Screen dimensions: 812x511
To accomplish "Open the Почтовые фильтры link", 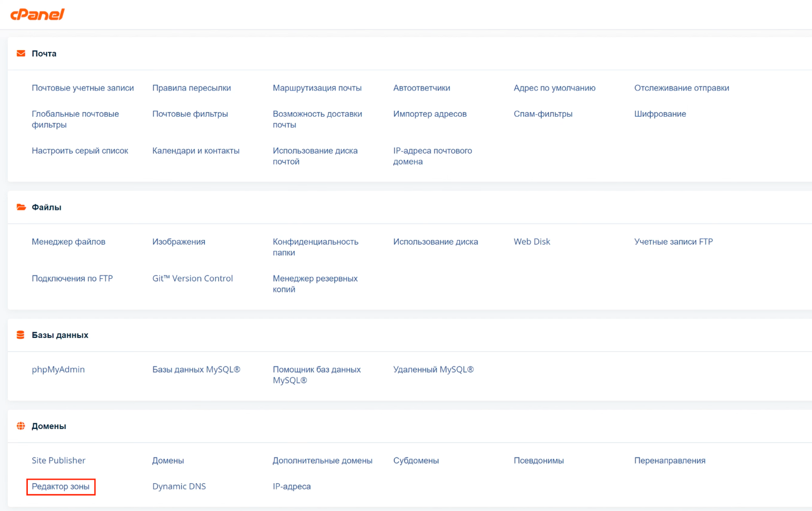I will pos(190,114).
